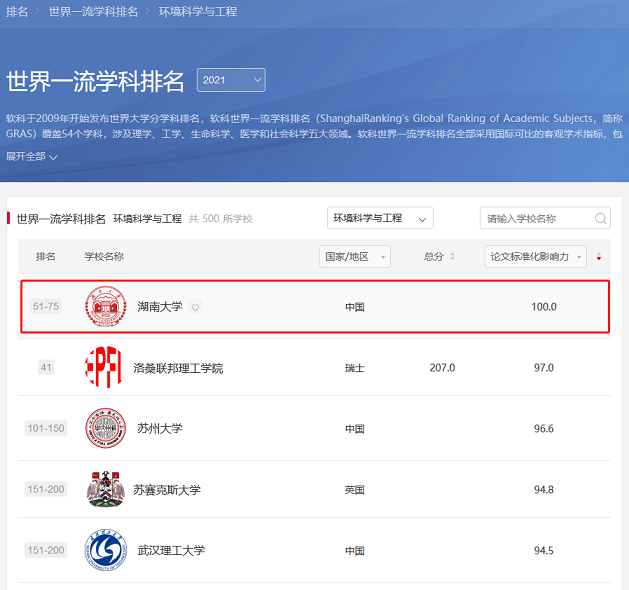Screen dimensions: 629x590
Task: Sort by the red indicator arrows
Action: point(599,257)
